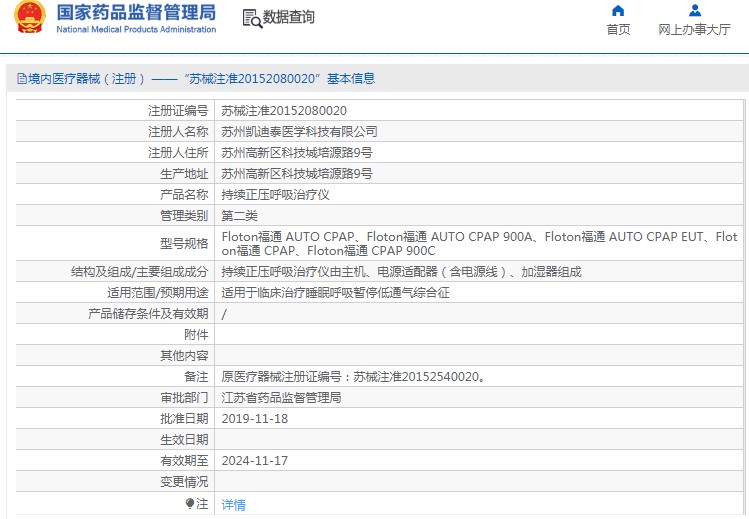Click 国家药品监督管理局 site title
The image size is (749, 519).
coord(136,12)
